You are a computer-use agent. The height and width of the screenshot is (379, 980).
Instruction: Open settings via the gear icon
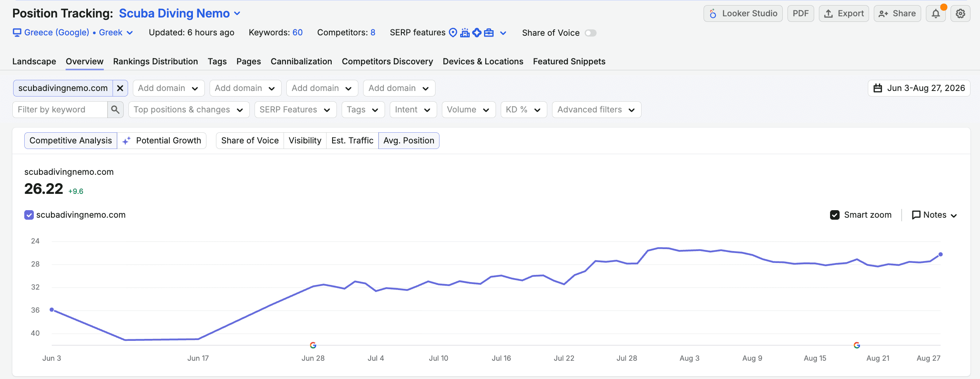pyautogui.click(x=961, y=14)
